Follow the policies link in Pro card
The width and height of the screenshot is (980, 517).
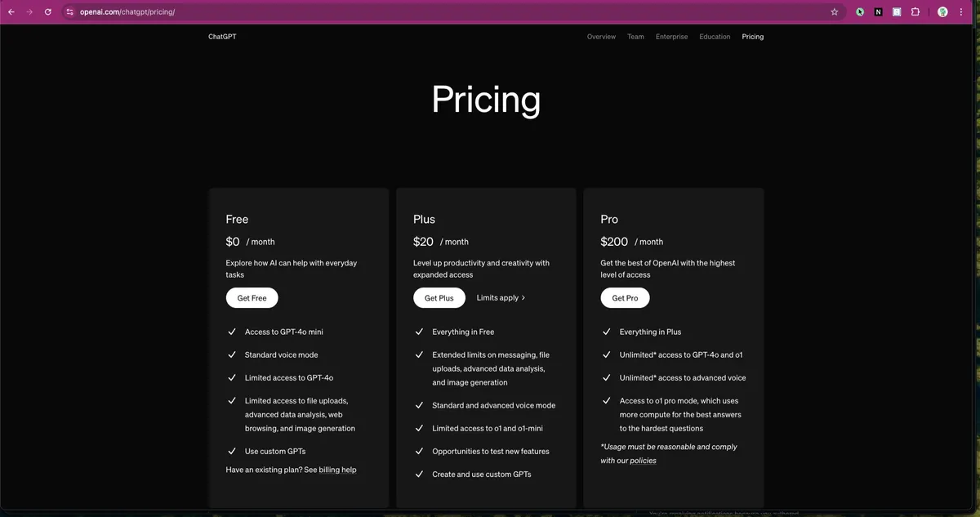coord(643,461)
